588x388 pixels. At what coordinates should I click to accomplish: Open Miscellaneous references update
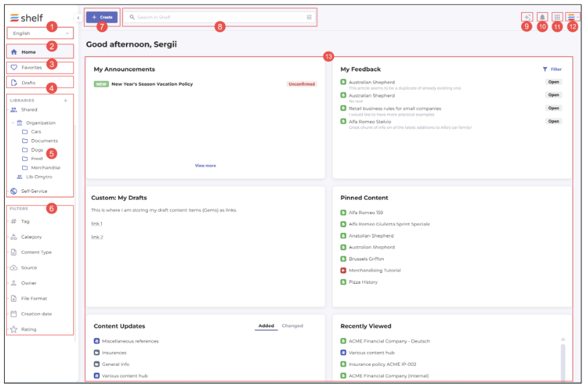pos(130,341)
